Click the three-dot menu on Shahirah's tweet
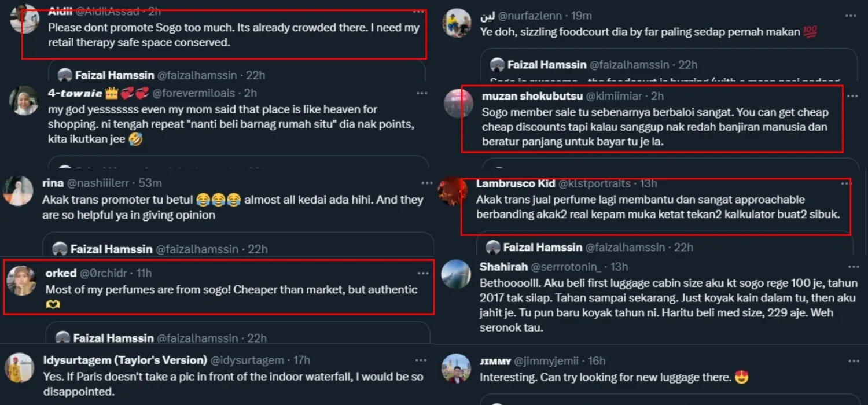 854,267
